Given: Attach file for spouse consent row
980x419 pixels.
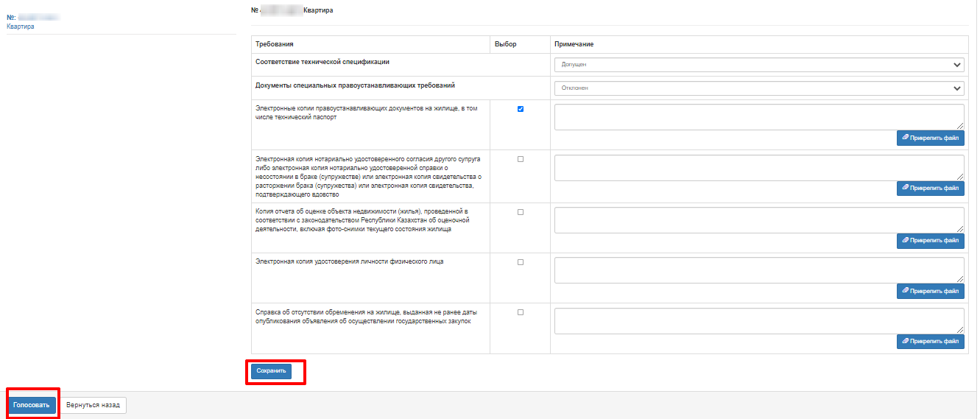Looking at the screenshot, I should (930, 188).
